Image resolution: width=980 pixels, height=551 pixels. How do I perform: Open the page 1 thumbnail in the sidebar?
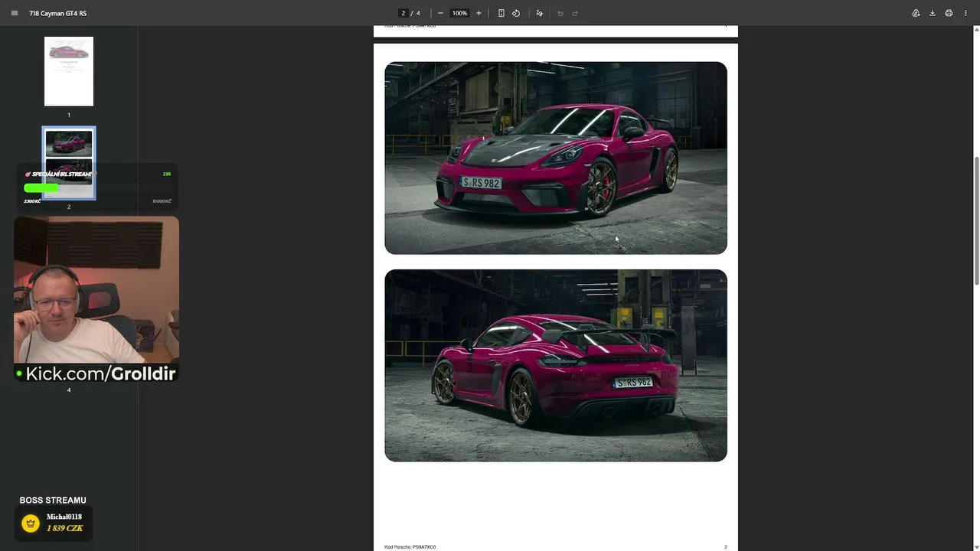point(69,71)
